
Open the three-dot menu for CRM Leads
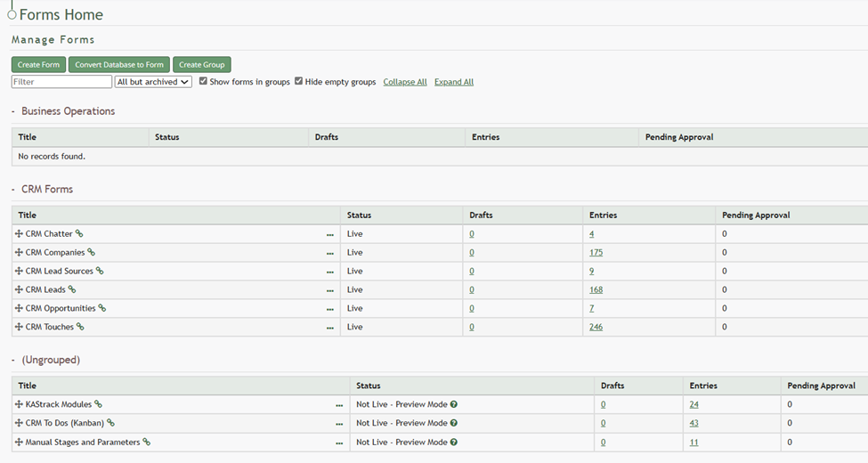coord(330,290)
